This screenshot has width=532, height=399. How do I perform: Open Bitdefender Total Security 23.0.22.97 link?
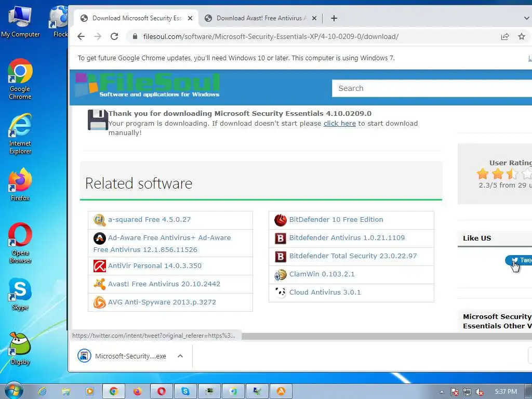point(353,256)
